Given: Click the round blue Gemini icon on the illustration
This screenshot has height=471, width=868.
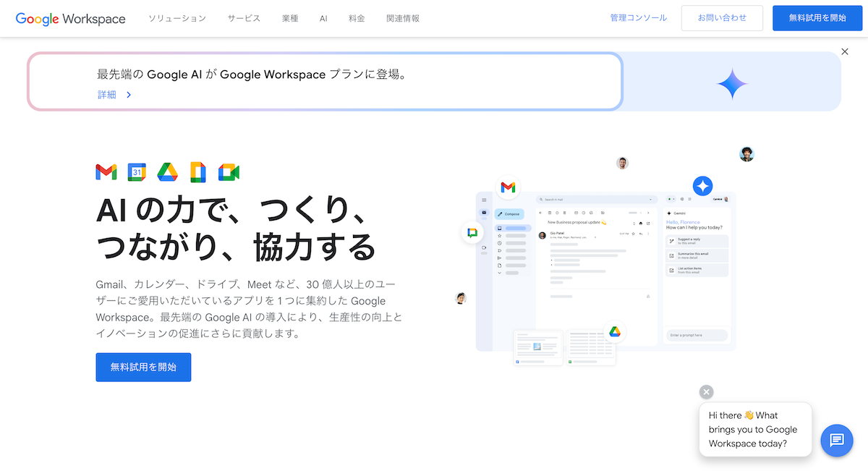Looking at the screenshot, I should click(702, 186).
